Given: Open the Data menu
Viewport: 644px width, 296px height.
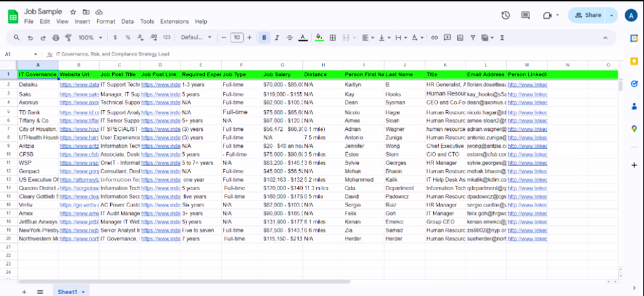Looking at the screenshot, I should [x=128, y=21].
